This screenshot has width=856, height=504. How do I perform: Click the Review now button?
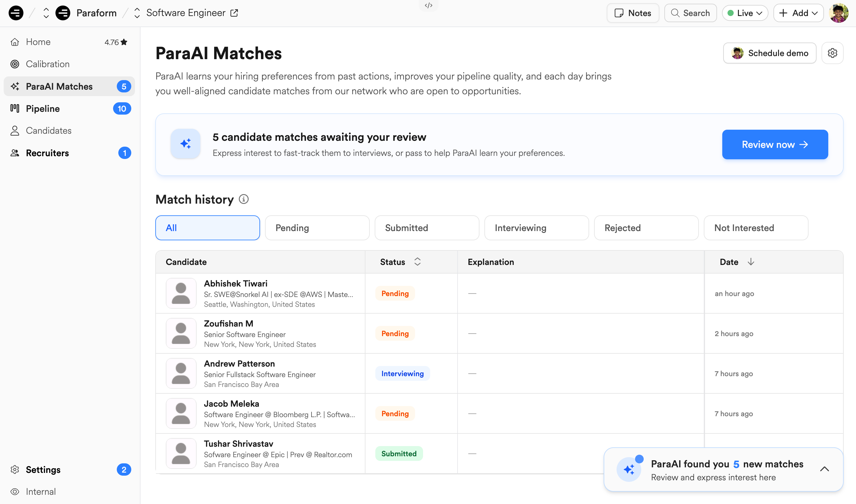point(775,144)
